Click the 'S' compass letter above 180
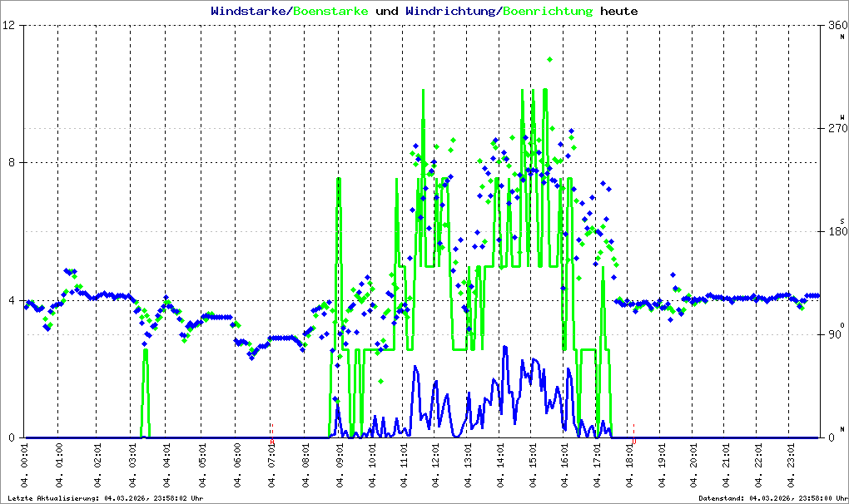 842,221
